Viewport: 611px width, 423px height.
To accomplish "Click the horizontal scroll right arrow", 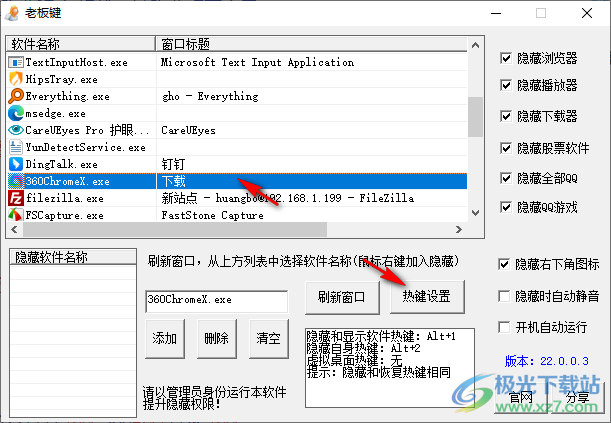I will click(x=459, y=229).
